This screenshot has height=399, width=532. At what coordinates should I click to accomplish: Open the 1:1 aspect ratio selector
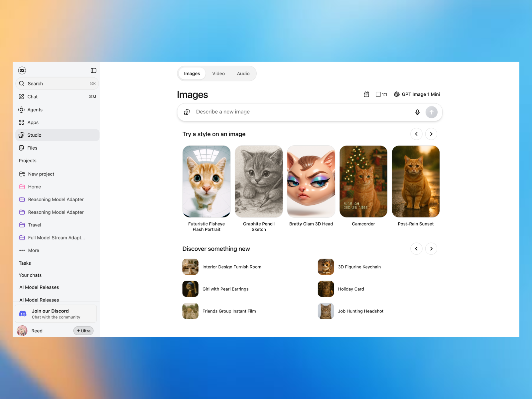tap(381, 94)
